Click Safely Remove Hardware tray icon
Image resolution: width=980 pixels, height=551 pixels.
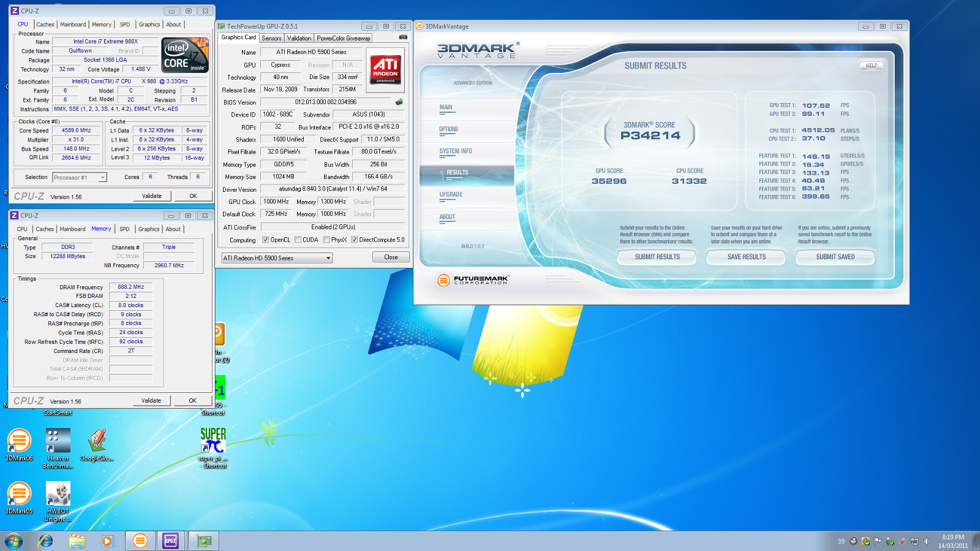pos(890,541)
